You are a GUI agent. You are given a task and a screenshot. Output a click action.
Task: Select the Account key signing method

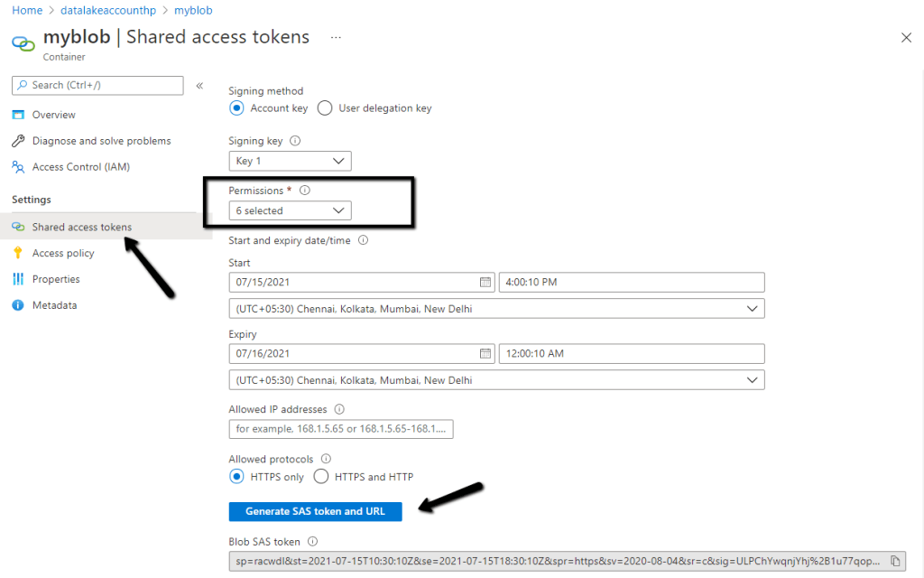(x=236, y=108)
